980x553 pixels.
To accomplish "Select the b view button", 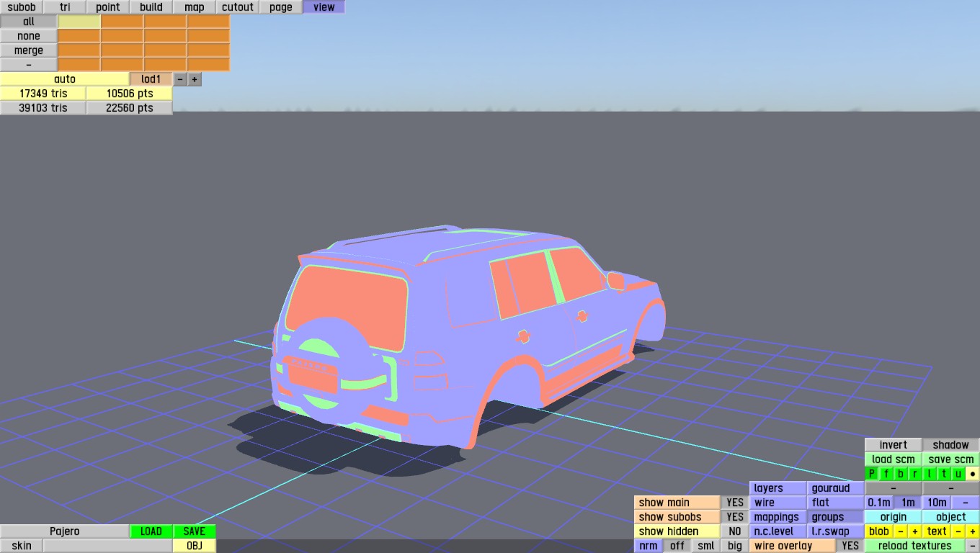I will point(901,474).
